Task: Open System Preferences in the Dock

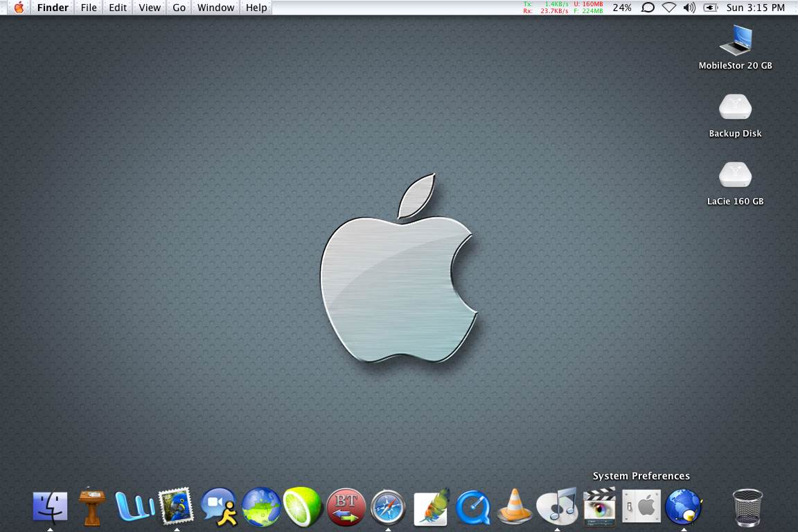Action: (641, 506)
